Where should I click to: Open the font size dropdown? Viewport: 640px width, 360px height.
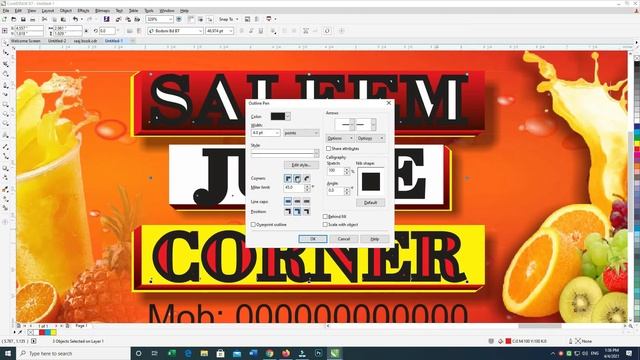tap(231, 31)
